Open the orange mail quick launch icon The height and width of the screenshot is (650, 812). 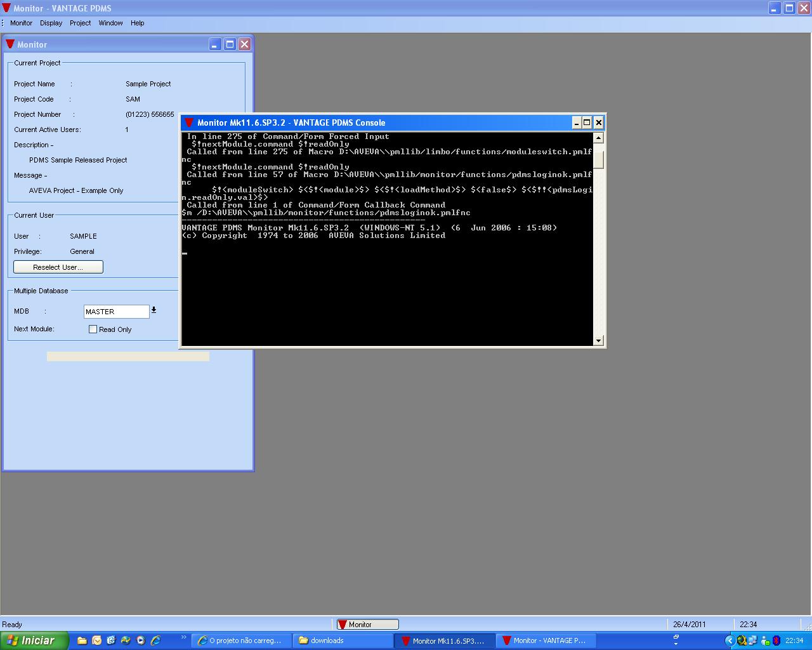click(x=96, y=640)
